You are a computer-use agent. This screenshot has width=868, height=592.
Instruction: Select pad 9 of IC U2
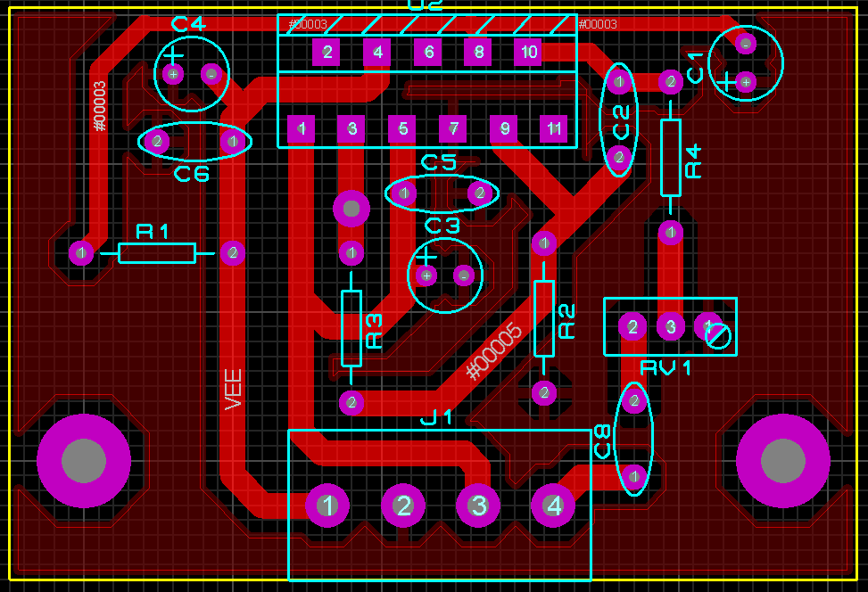[504, 129]
